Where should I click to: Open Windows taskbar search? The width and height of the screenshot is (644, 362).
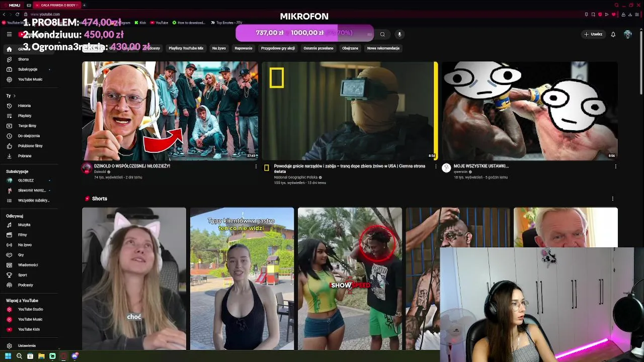click(x=19, y=356)
